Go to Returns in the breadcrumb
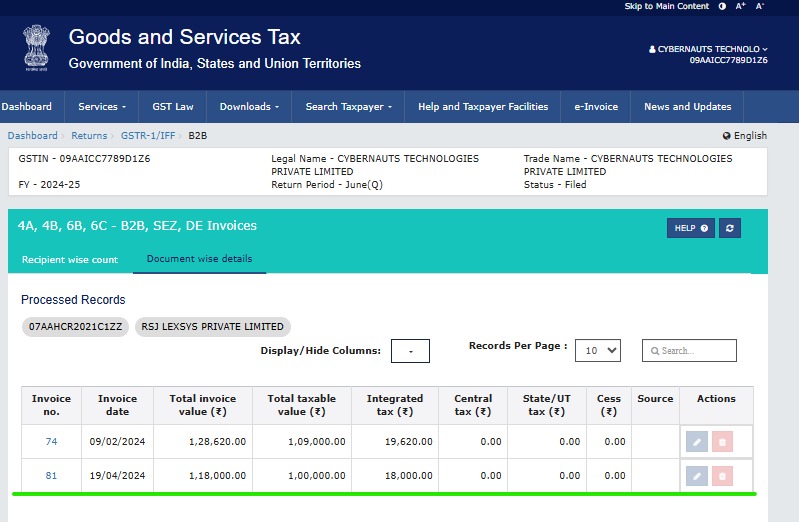 pos(89,135)
